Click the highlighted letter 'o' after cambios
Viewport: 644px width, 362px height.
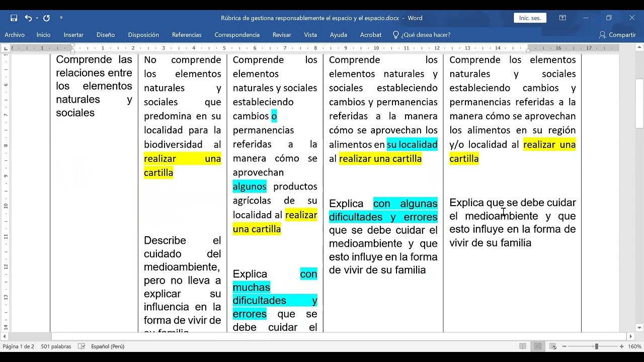pyautogui.click(x=274, y=116)
